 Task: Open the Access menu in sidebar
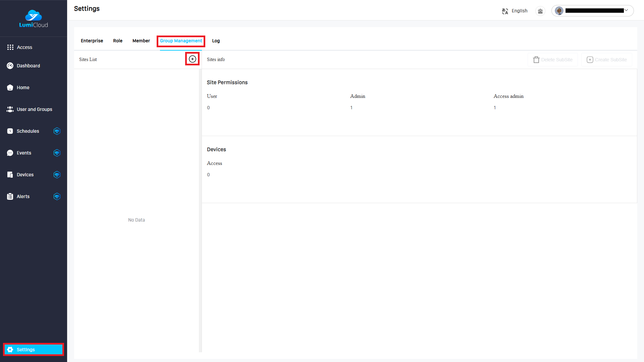24,47
